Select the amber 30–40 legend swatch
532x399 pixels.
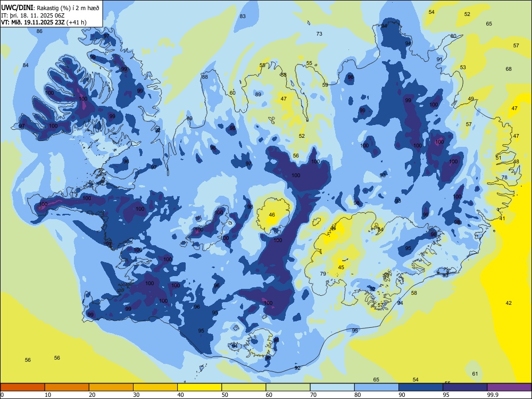pos(155,387)
